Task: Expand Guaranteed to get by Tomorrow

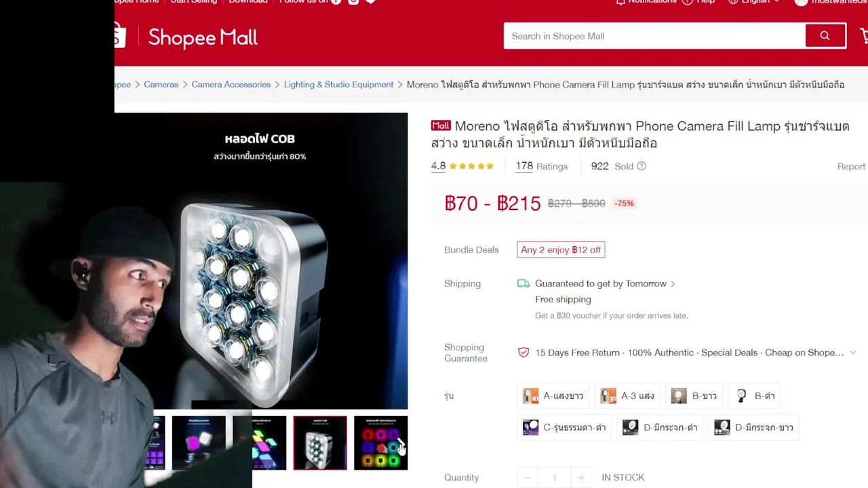Action: [x=605, y=284]
